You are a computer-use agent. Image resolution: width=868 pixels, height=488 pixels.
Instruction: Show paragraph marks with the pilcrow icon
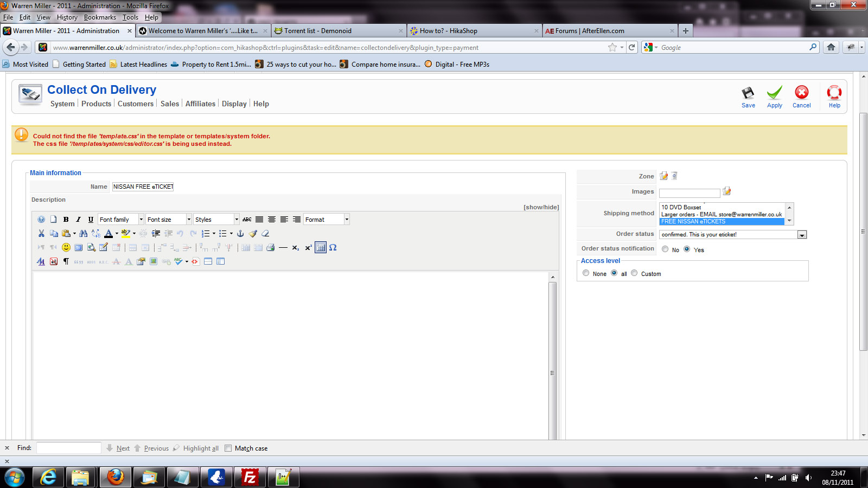tap(66, 262)
